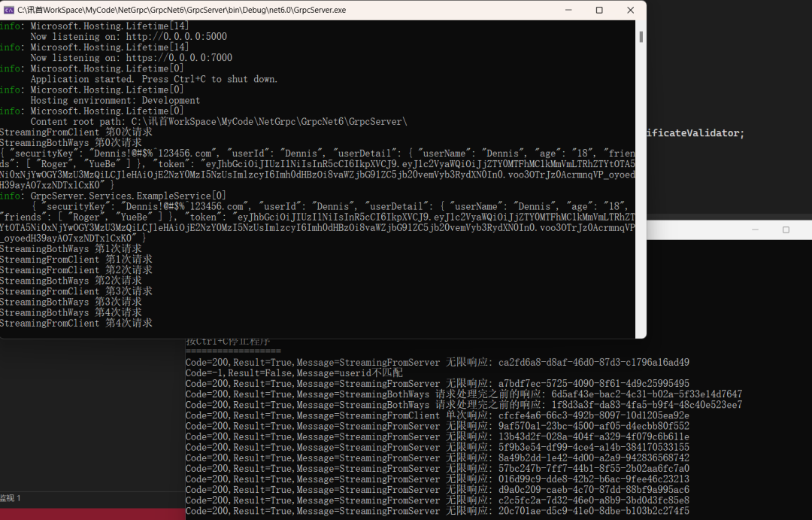This screenshot has width=812, height=520.
Task: Click the red debugging status bar
Action: (92, 514)
